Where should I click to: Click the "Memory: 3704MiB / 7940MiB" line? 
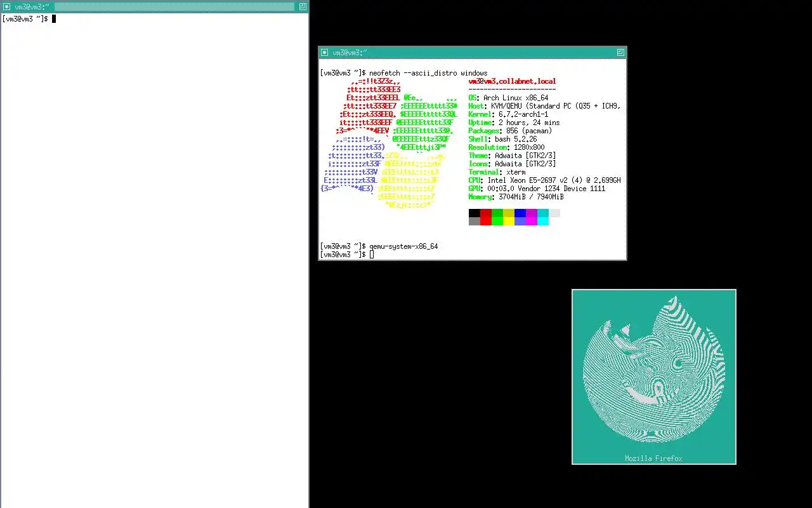click(516, 197)
